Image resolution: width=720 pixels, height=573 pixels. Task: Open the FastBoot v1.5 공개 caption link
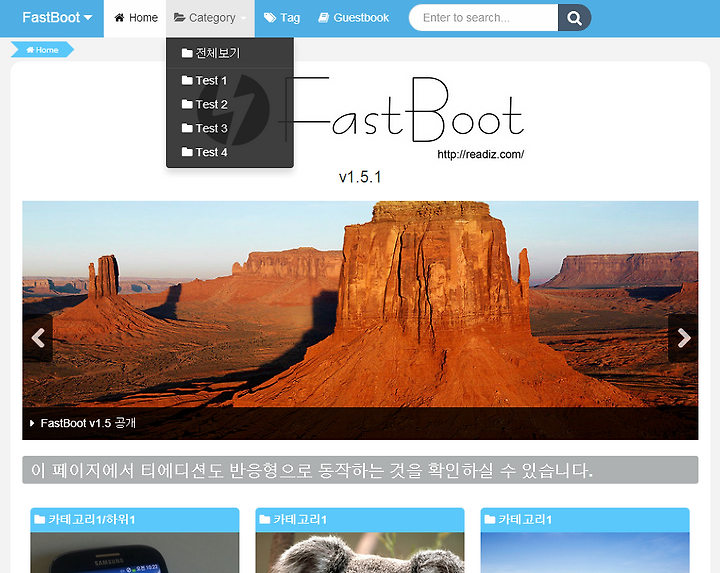point(88,423)
